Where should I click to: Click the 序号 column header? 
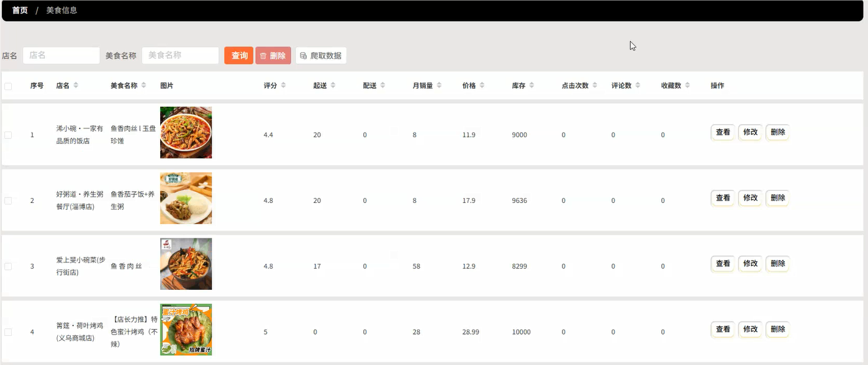click(37, 86)
